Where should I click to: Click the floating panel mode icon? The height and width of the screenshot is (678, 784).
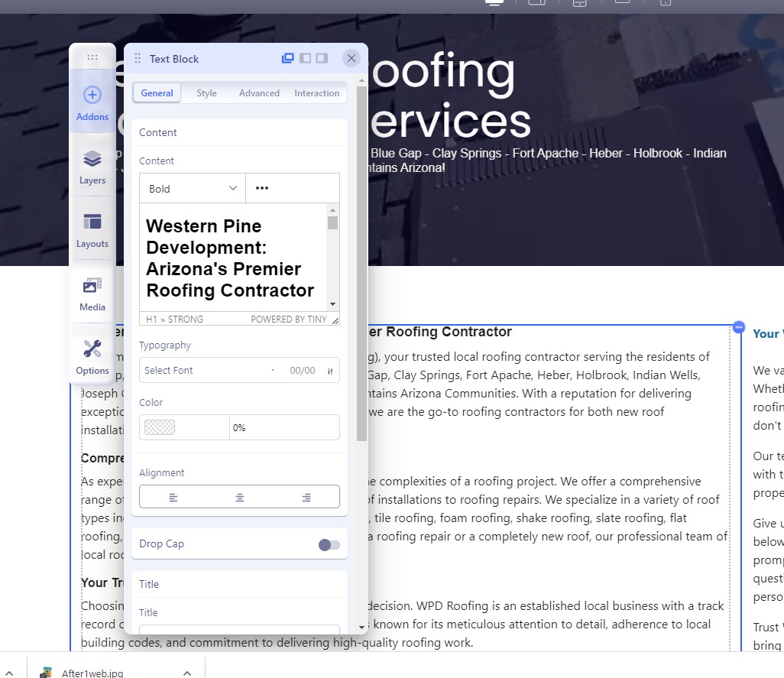point(288,58)
